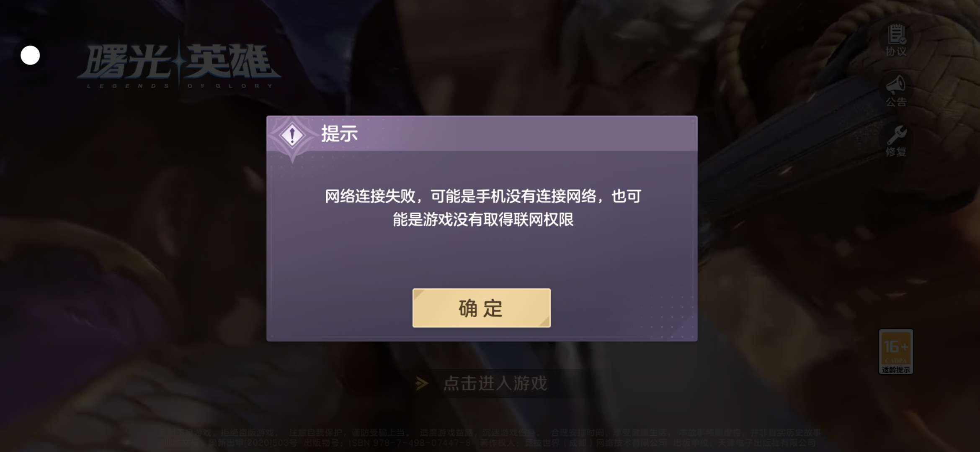Click the 公告 text label
The width and height of the screenshot is (980, 452).
click(896, 102)
